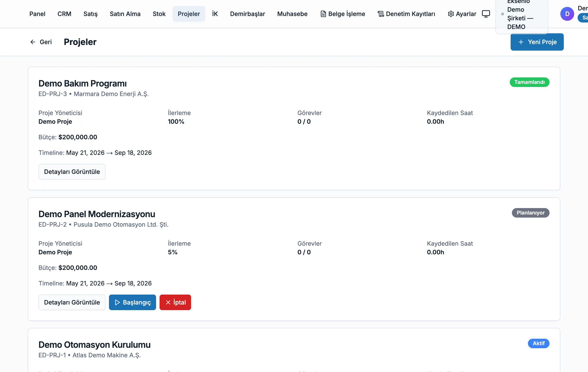Cancel Demo Panel Modernizasyonu via İptal
Image resolution: width=588 pixels, height=372 pixels.
pyautogui.click(x=175, y=302)
